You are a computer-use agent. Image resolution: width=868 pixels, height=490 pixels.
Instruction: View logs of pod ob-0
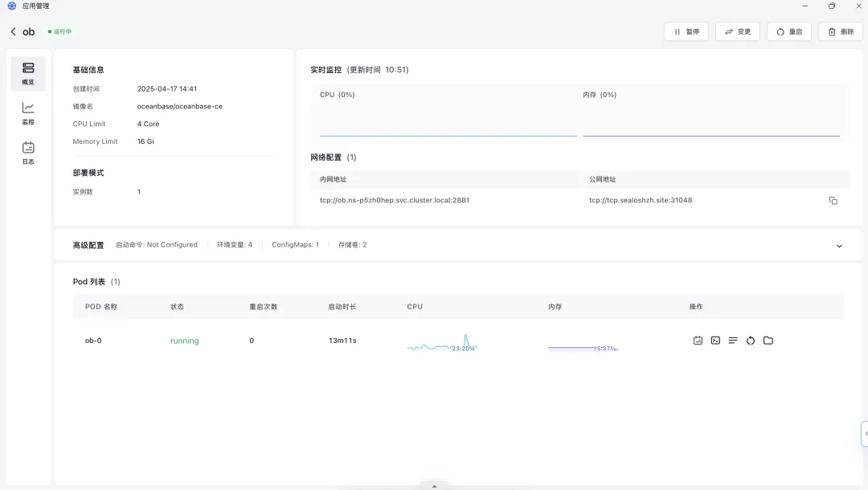click(x=733, y=340)
